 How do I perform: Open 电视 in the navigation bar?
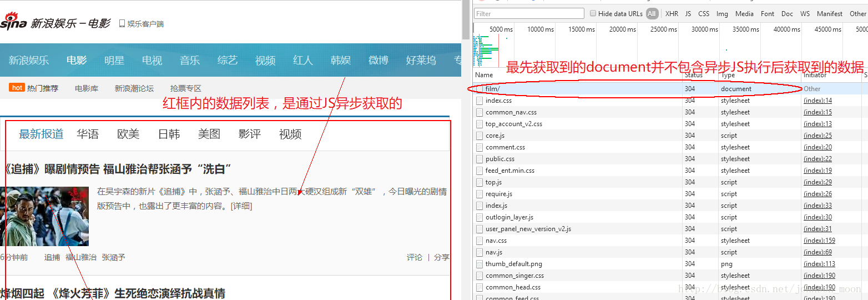(152, 60)
